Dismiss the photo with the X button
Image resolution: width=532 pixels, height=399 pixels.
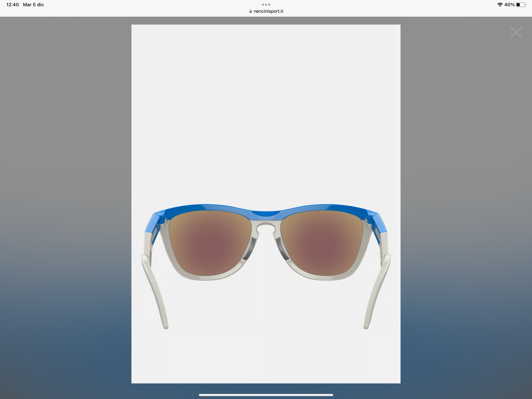[x=516, y=32]
